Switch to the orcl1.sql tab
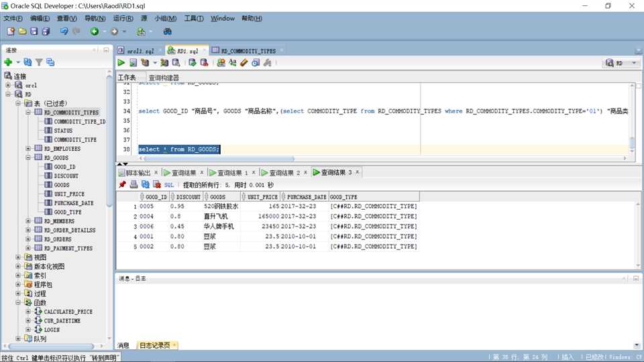This screenshot has height=362, width=644. 140,51
